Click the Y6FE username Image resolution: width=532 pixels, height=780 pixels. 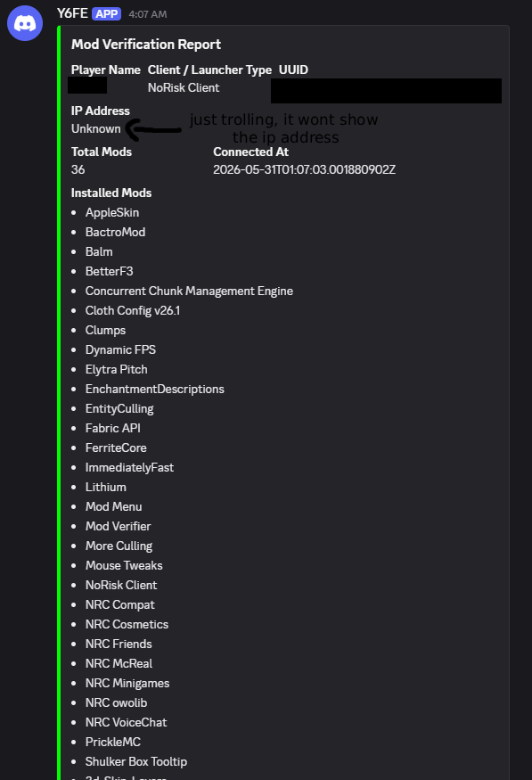(x=72, y=13)
